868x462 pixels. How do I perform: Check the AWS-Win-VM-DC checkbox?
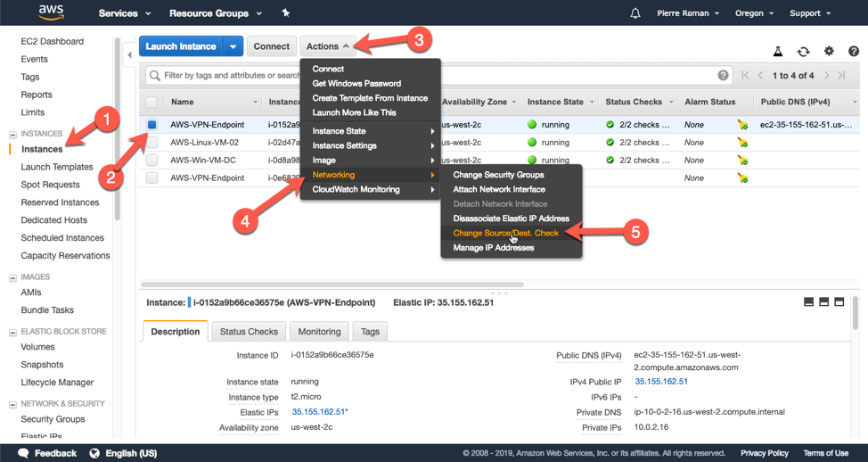(x=151, y=160)
